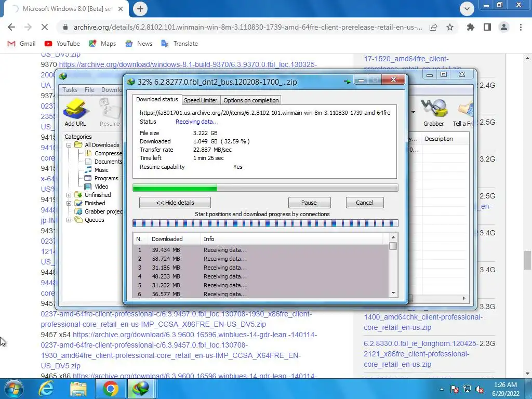The height and width of the screenshot is (399, 532).
Task: Click the Internet Download Manager taskbar icon
Action: 141,389
